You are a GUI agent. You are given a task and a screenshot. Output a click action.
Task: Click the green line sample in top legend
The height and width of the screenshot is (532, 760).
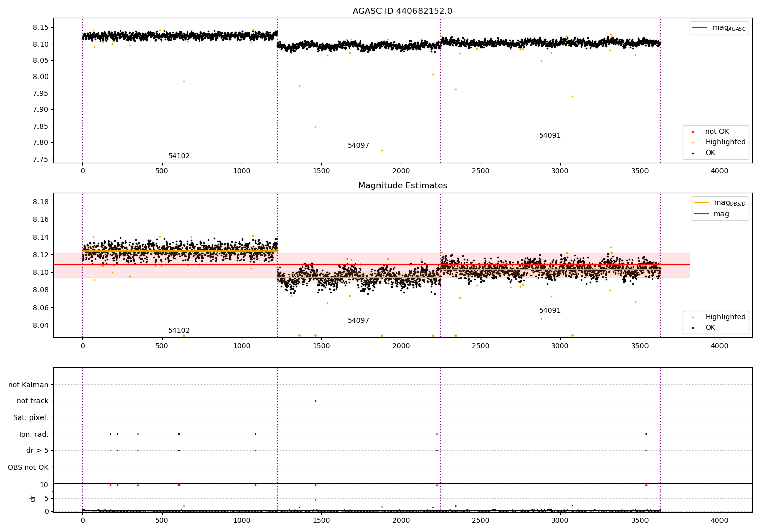(700, 28)
